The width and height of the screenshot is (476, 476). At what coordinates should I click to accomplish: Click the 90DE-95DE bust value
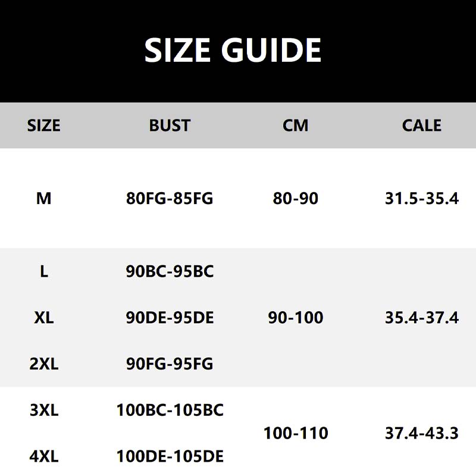(x=170, y=317)
